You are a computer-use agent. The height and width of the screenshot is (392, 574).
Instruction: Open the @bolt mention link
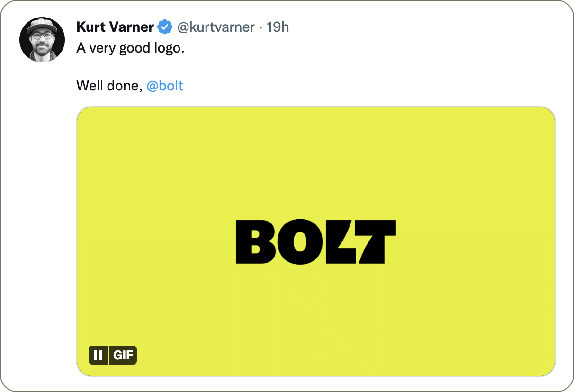[165, 86]
